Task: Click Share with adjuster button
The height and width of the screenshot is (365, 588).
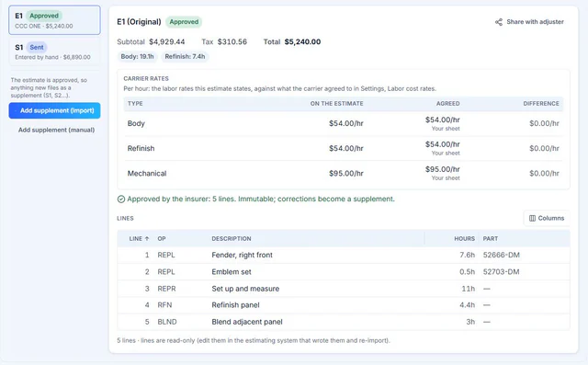Action: pyautogui.click(x=529, y=22)
